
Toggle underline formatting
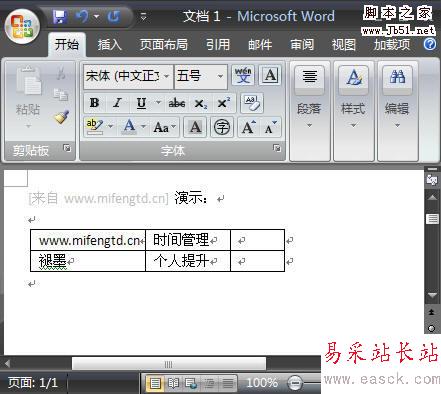point(141,103)
